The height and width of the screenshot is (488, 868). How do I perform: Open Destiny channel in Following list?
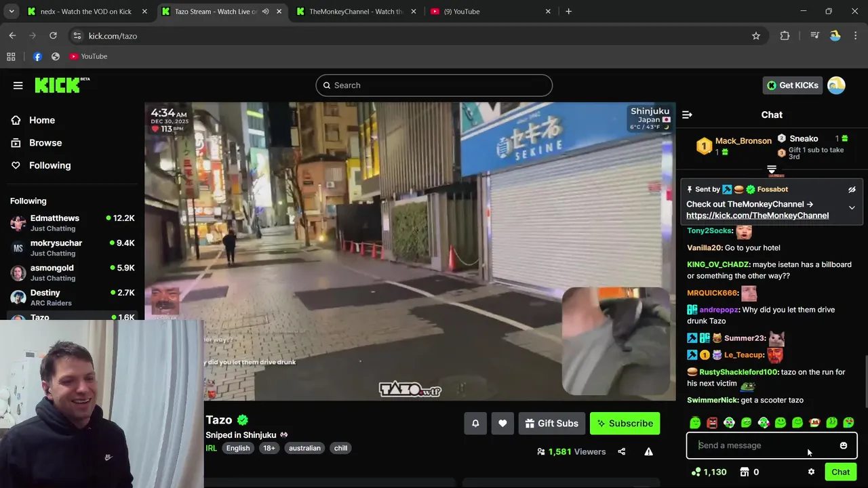tap(72, 298)
